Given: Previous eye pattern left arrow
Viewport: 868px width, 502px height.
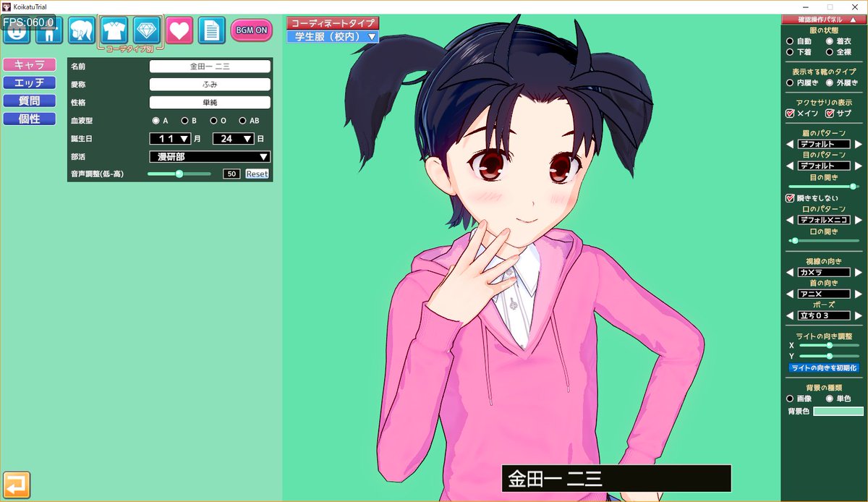Looking at the screenshot, I should [791, 166].
